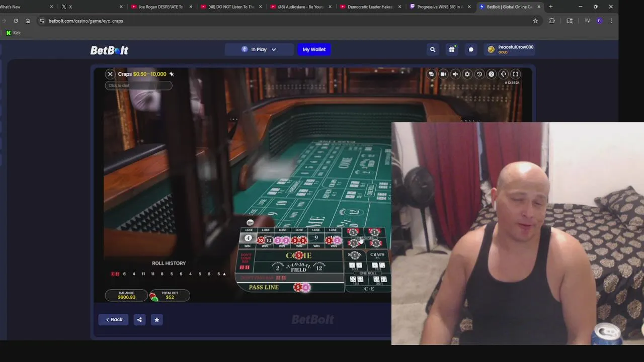The image size is (644, 362).
Task: Expand the In Play dropdown
Action: pyautogui.click(x=259, y=49)
